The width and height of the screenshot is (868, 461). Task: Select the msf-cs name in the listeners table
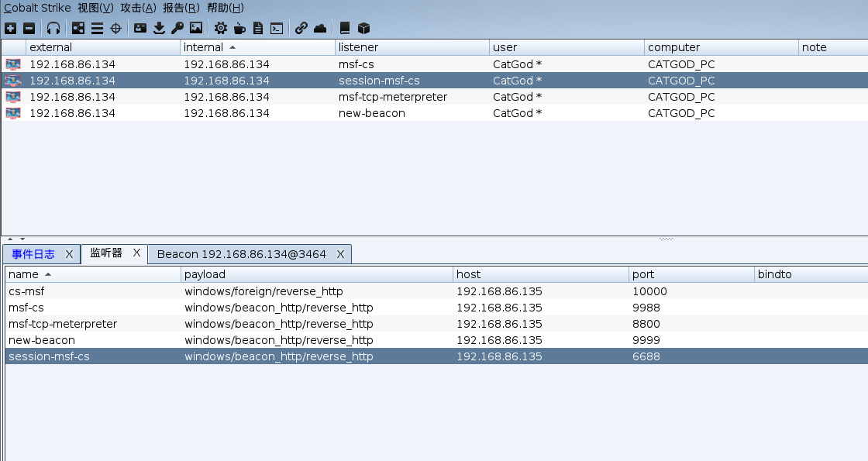pos(26,308)
